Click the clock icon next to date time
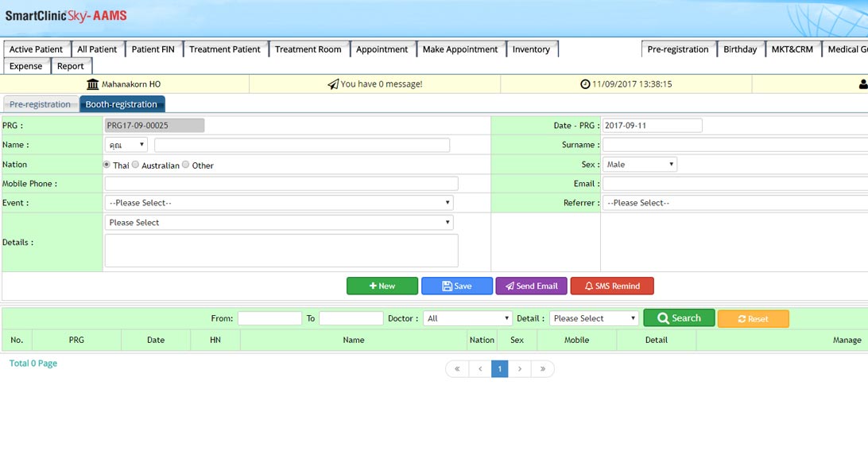Viewport: 868px width, 475px height. click(585, 84)
